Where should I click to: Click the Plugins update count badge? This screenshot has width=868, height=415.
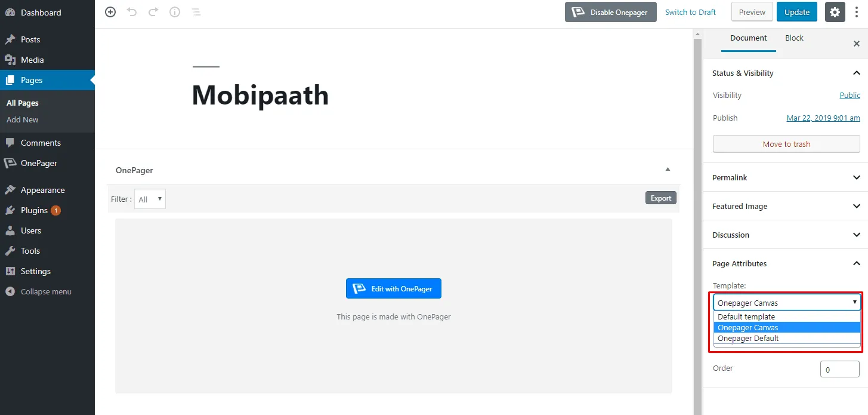[55, 210]
